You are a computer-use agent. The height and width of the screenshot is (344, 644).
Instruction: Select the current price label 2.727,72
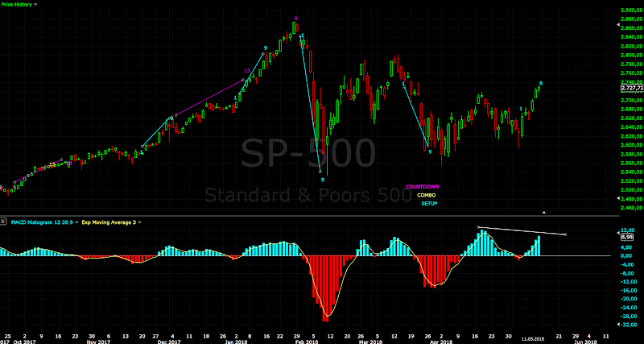(x=632, y=88)
